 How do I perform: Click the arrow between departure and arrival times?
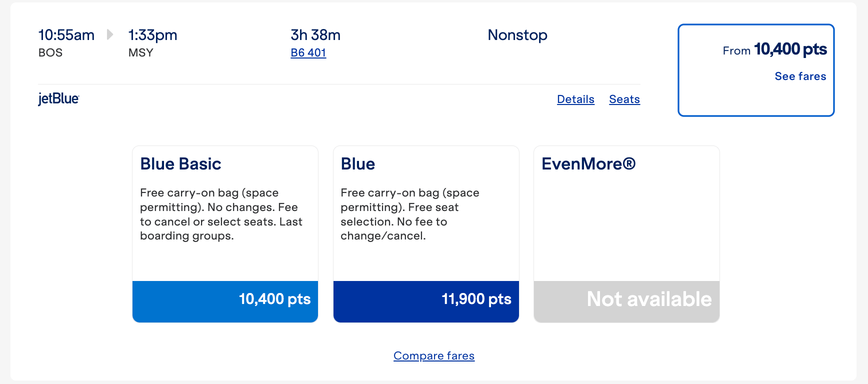(x=109, y=34)
